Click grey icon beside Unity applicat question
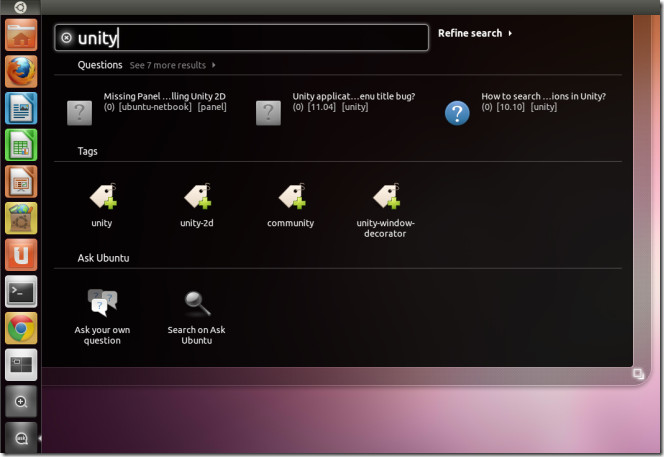This screenshot has height=457, width=664. click(x=268, y=113)
